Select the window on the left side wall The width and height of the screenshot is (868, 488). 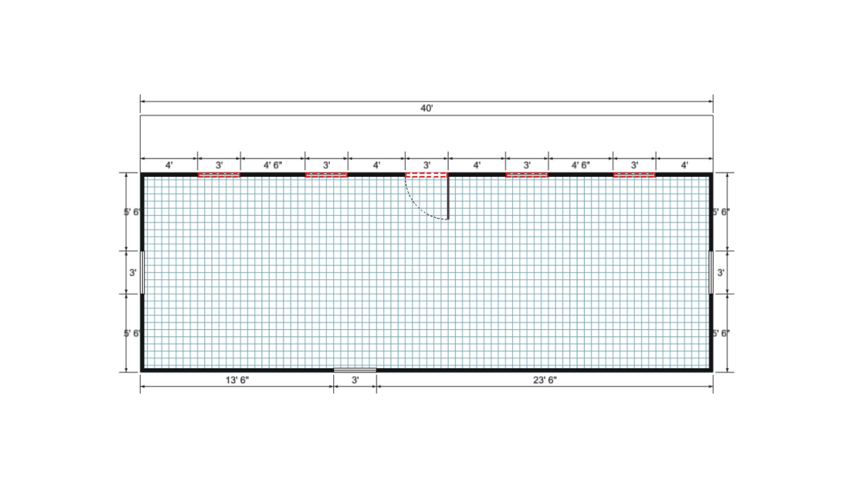tap(142, 272)
